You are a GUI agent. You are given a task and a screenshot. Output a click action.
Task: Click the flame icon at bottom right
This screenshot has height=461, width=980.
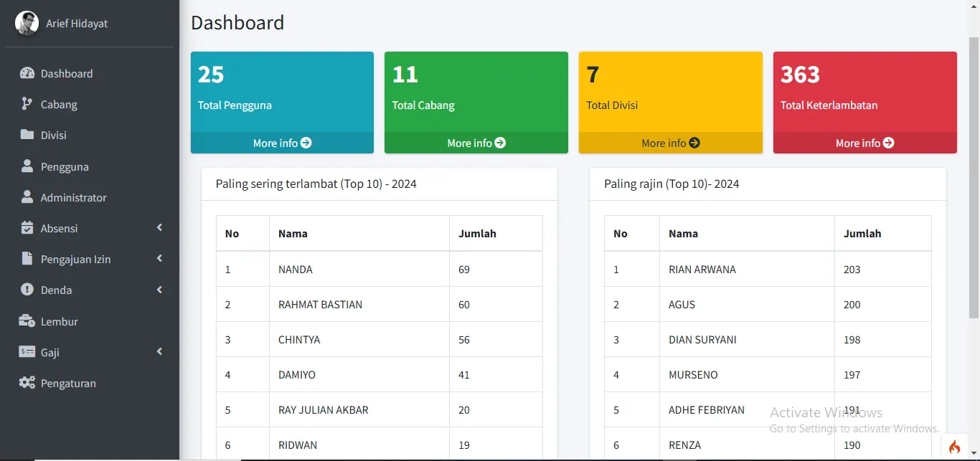pos(954,447)
